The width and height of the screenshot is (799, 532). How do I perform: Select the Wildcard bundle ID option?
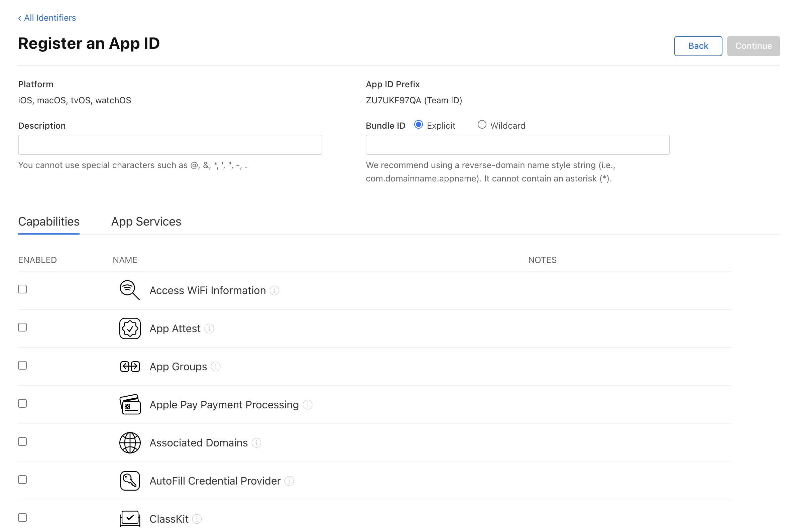tap(482, 125)
